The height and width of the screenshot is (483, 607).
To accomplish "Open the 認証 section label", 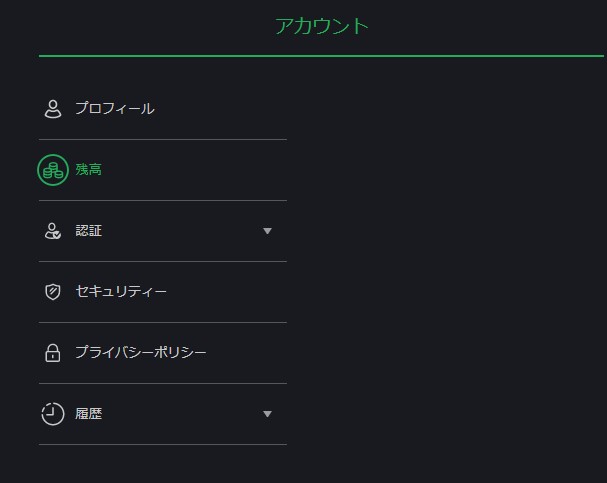I will point(89,231).
